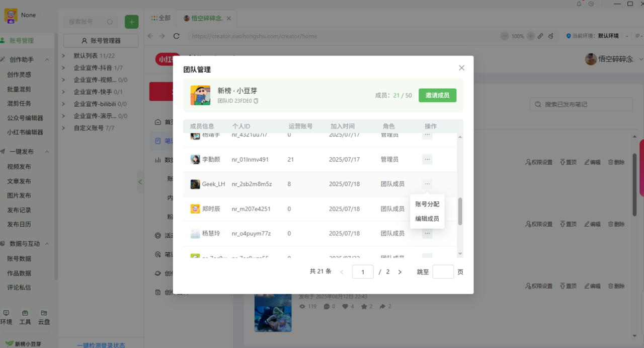Image resolution: width=644 pixels, height=348 pixels.
Task: Expand the 企业宣传-快手 group
Action: pyautogui.click(x=63, y=92)
